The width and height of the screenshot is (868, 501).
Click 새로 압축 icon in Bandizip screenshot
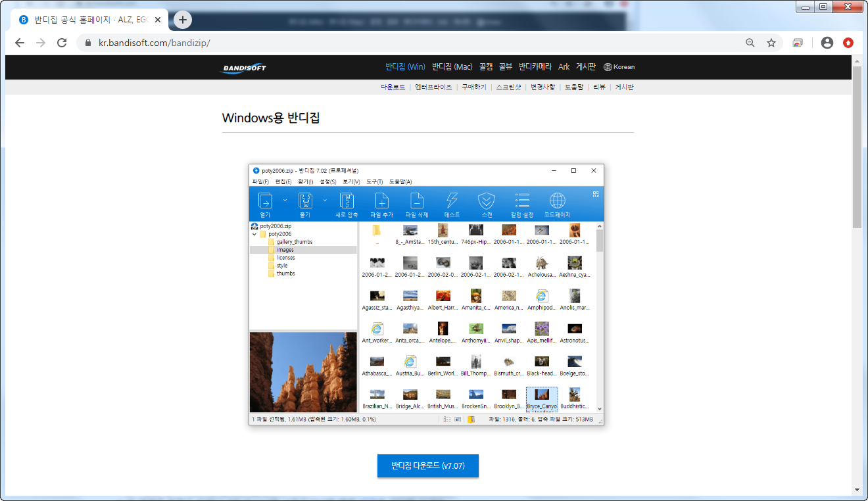click(347, 201)
